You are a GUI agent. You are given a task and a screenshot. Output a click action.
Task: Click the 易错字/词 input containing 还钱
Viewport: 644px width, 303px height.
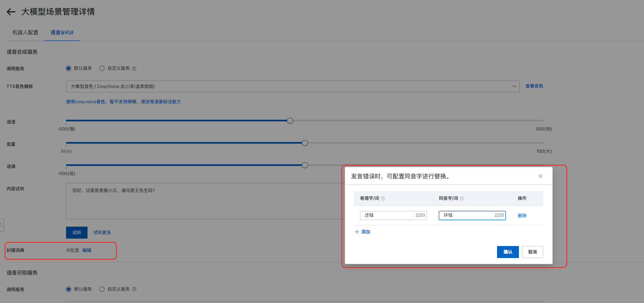coord(393,215)
